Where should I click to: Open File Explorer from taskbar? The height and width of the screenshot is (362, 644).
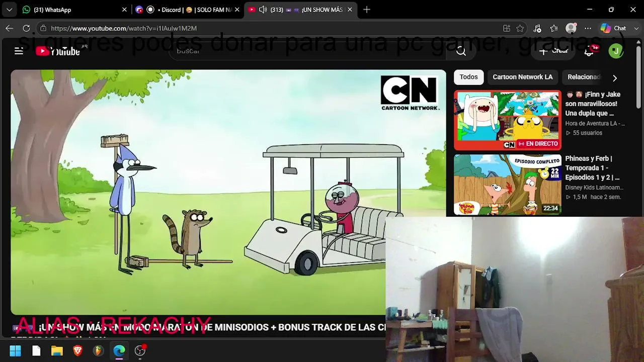coord(57,350)
